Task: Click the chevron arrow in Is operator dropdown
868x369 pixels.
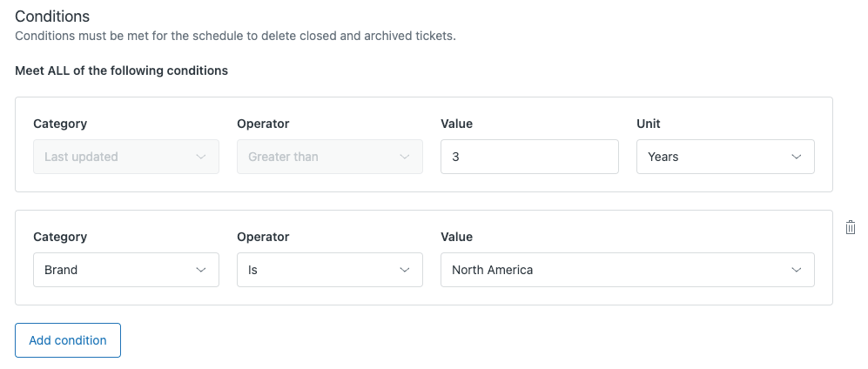Action: coord(404,270)
